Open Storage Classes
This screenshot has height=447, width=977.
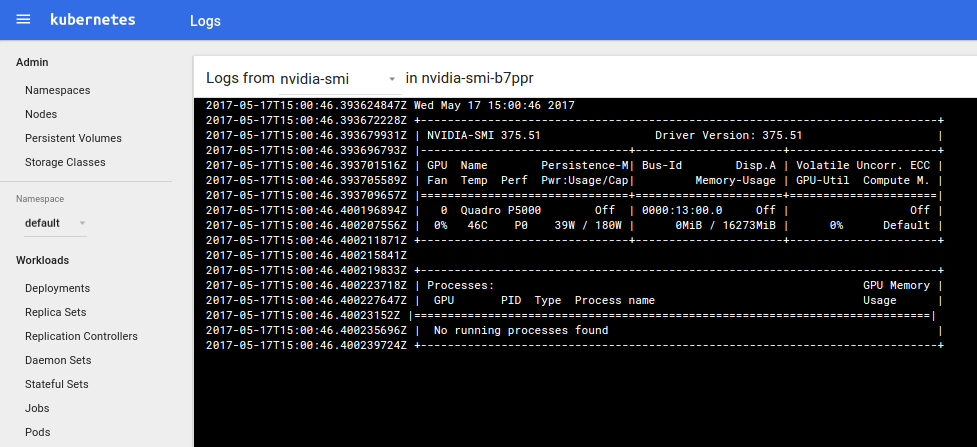65,162
